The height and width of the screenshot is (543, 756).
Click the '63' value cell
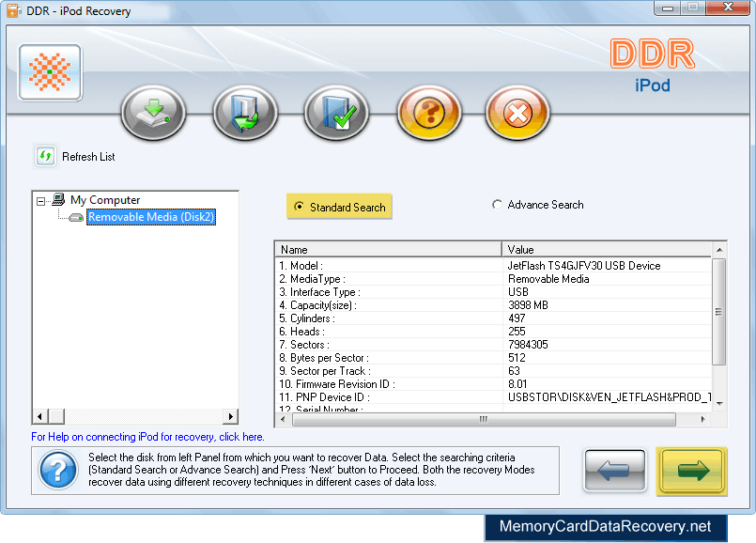514,371
